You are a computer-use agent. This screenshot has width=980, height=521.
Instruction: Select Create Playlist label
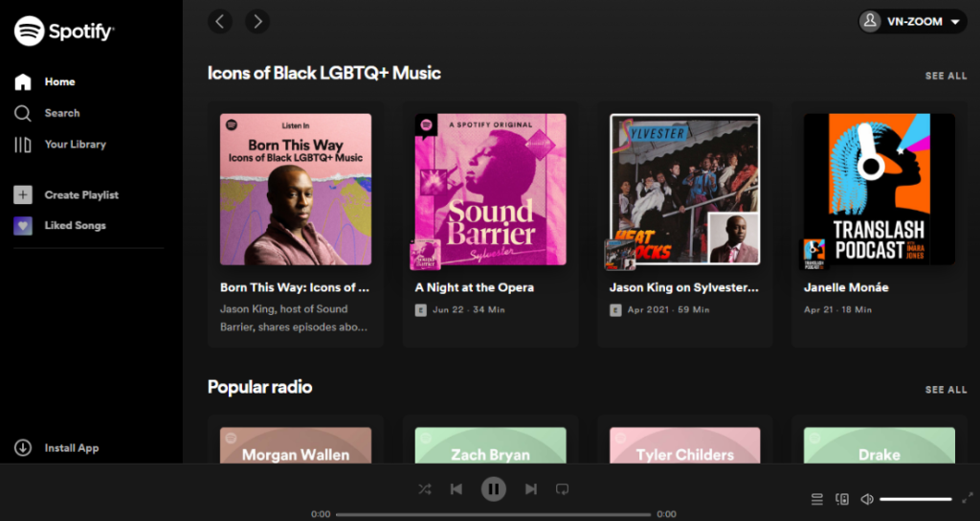81,195
